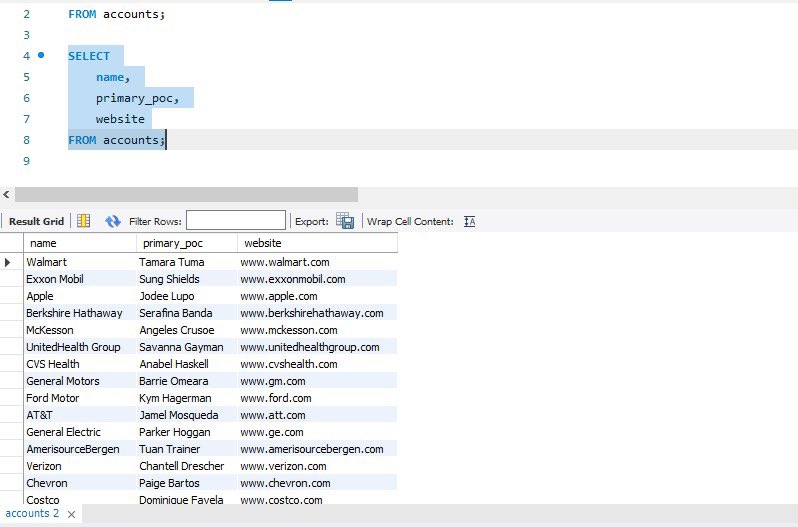Screen dimensions: 798x527
Task: Select the AT&T cell
Action: tap(80, 415)
